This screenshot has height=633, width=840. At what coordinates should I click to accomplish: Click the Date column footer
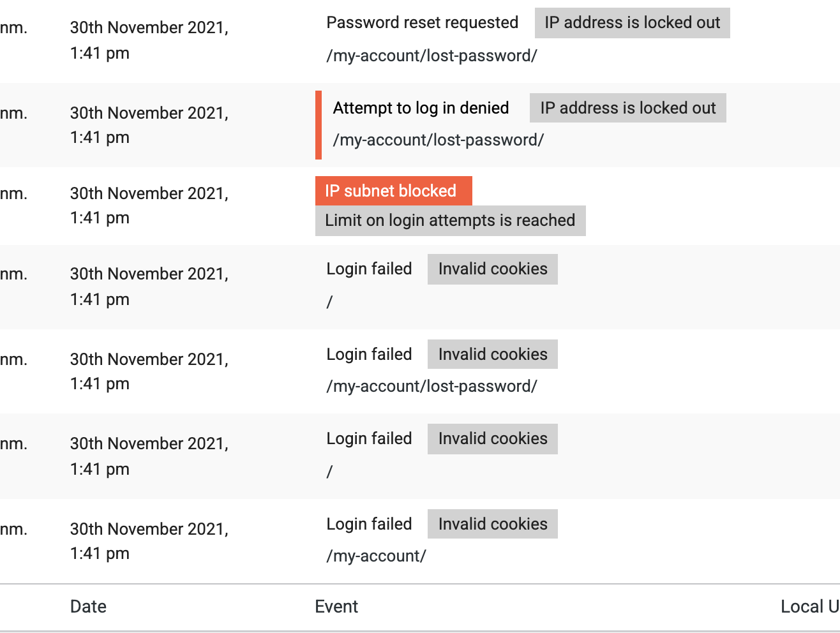(x=88, y=607)
